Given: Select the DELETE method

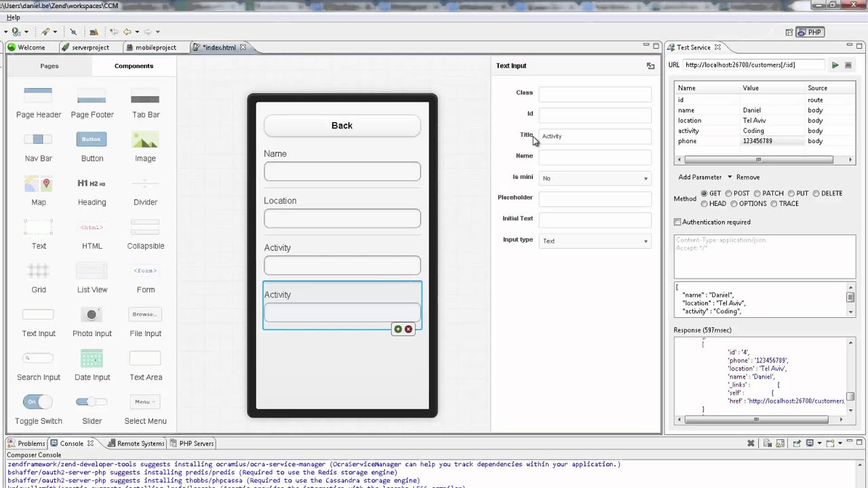Looking at the screenshot, I should point(827,193).
